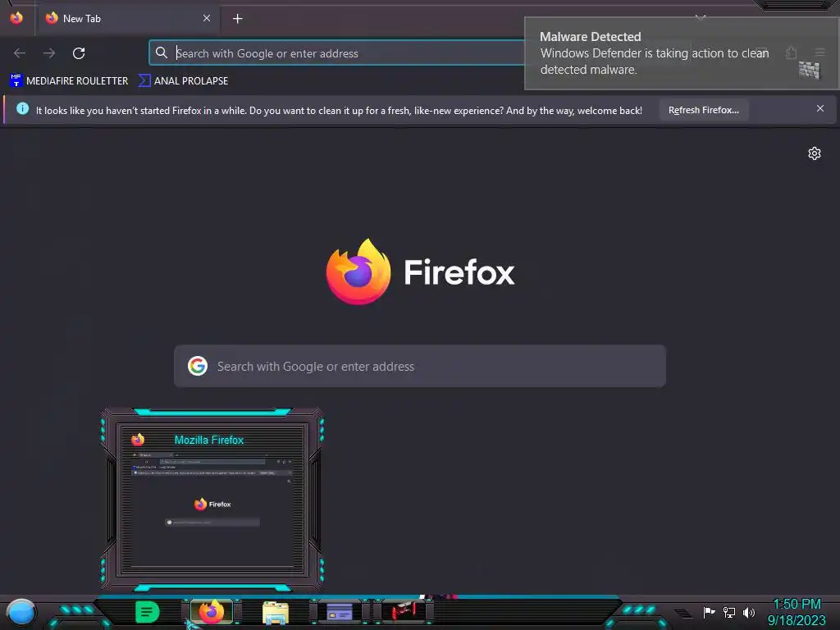Open the List all tabs chevron
This screenshot has height=630, width=840.
point(701,18)
